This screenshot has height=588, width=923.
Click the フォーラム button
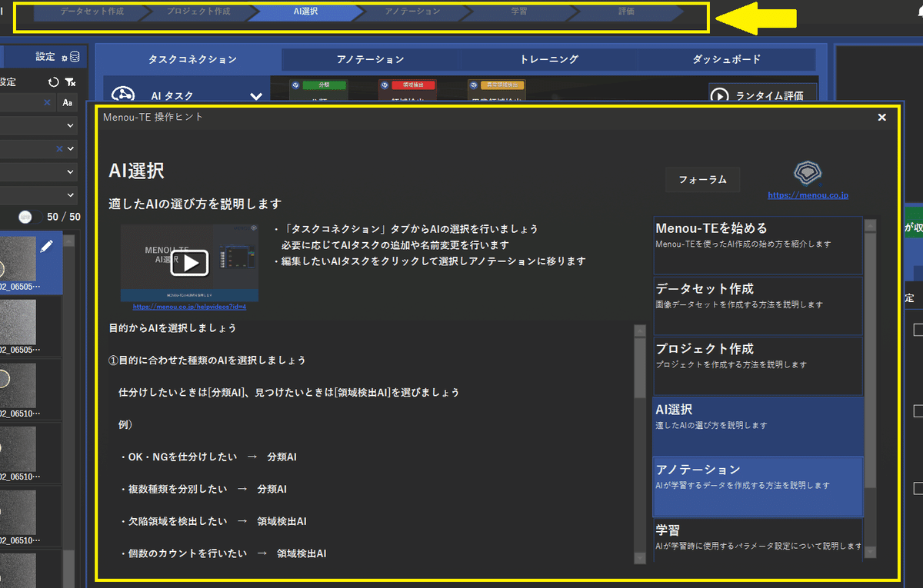click(702, 180)
